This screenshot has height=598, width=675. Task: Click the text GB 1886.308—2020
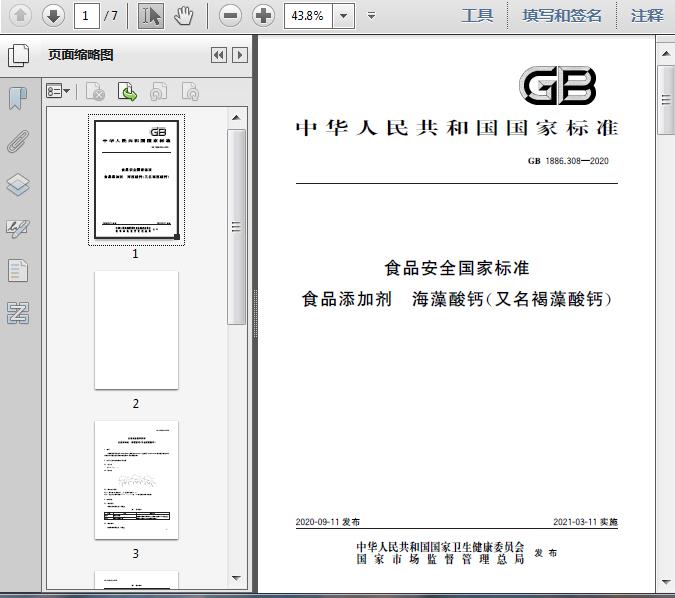coord(568,161)
